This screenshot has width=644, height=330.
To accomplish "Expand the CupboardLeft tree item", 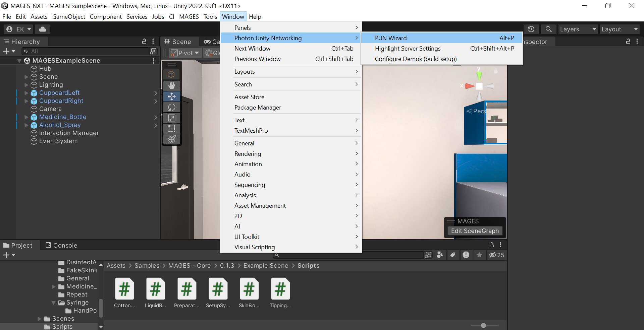I will tap(26, 93).
